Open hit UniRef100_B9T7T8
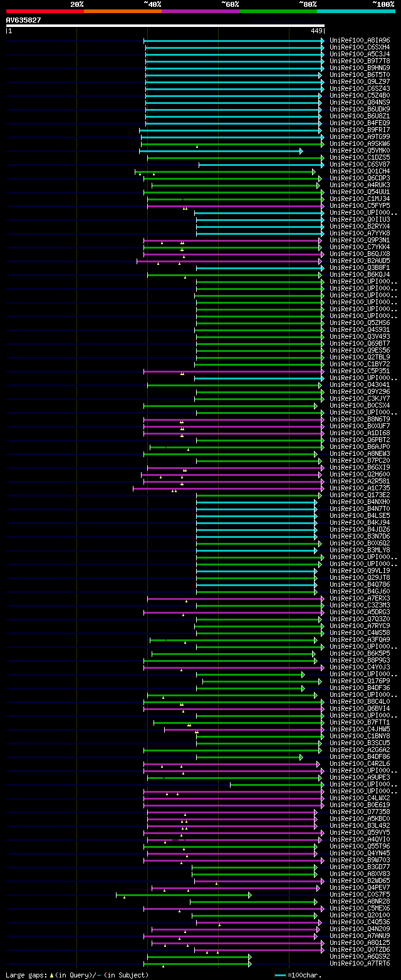This screenshot has height=980, width=401. (360, 61)
